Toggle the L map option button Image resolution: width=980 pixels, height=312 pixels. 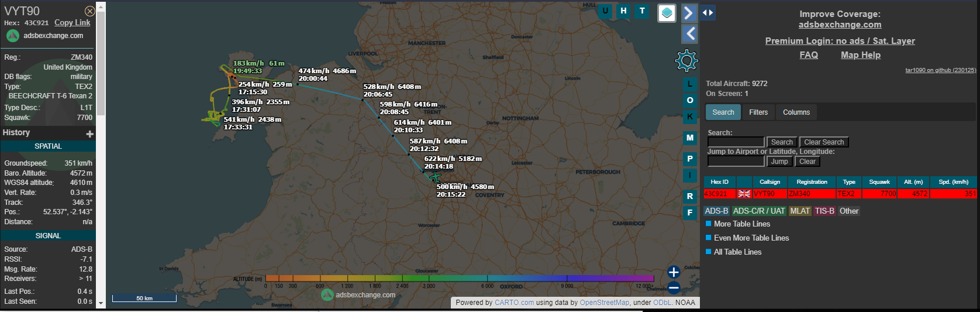click(690, 84)
